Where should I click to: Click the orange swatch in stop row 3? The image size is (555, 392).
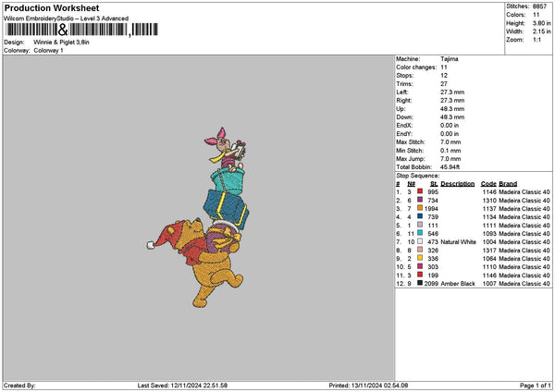(420, 208)
